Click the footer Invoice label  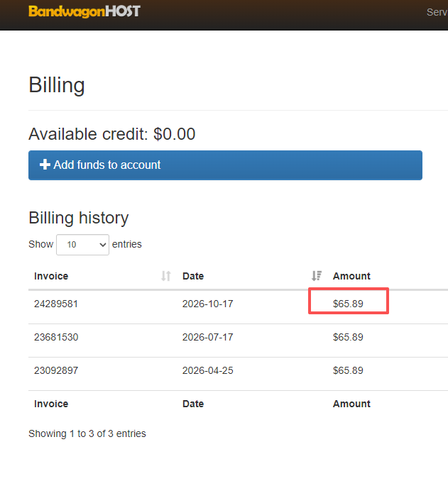coord(51,404)
